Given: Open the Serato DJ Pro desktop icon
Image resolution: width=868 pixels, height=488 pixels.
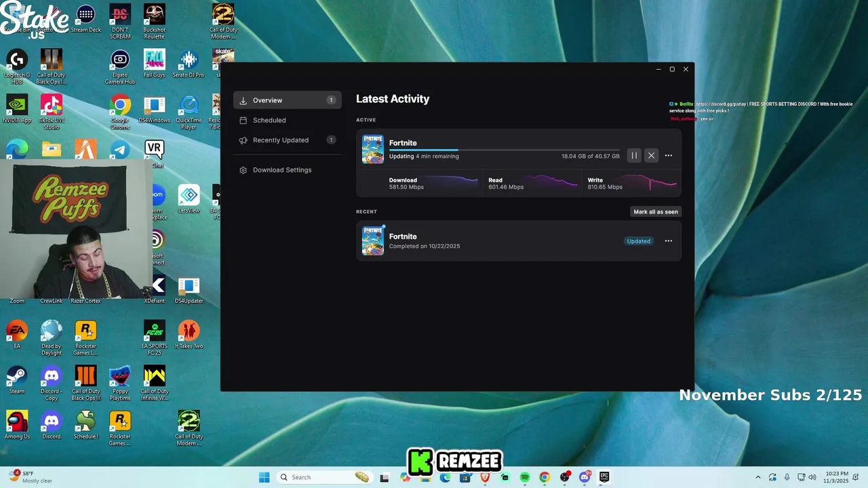Looking at the screenshot, I should click(189, 64).
